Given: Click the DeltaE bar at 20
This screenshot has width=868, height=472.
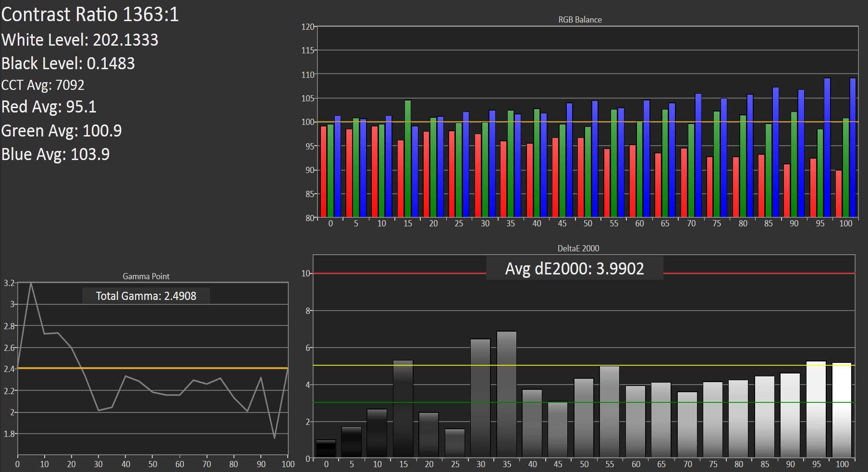Looking at the screenshot, I should (429, 435).
